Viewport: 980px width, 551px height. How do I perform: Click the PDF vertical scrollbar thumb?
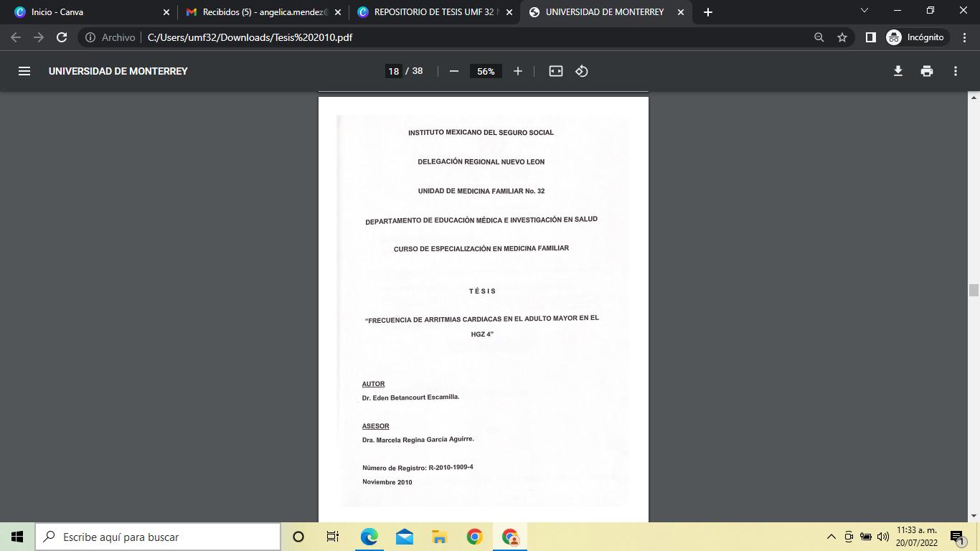pyautogui.click(x=974, y=290)
